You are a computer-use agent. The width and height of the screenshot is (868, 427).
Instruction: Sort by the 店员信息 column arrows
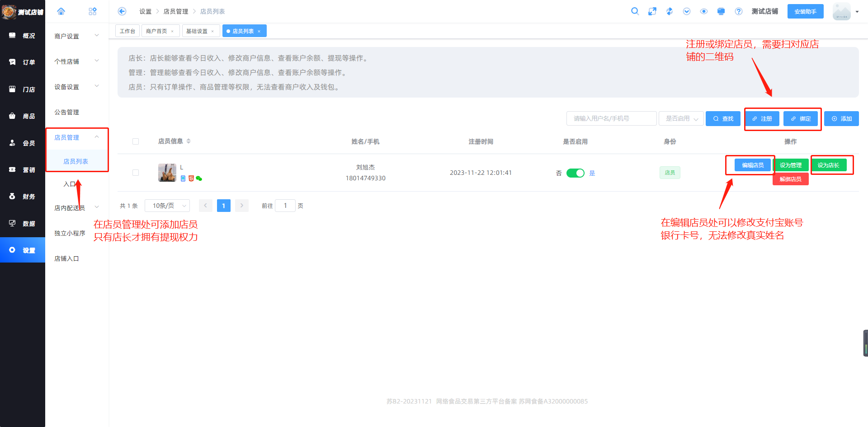[189, 141]
